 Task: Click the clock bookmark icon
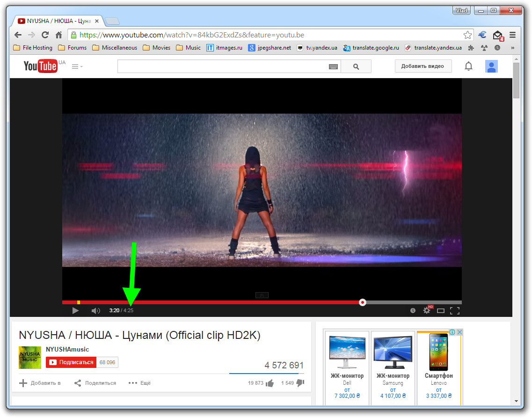point(497,48)
